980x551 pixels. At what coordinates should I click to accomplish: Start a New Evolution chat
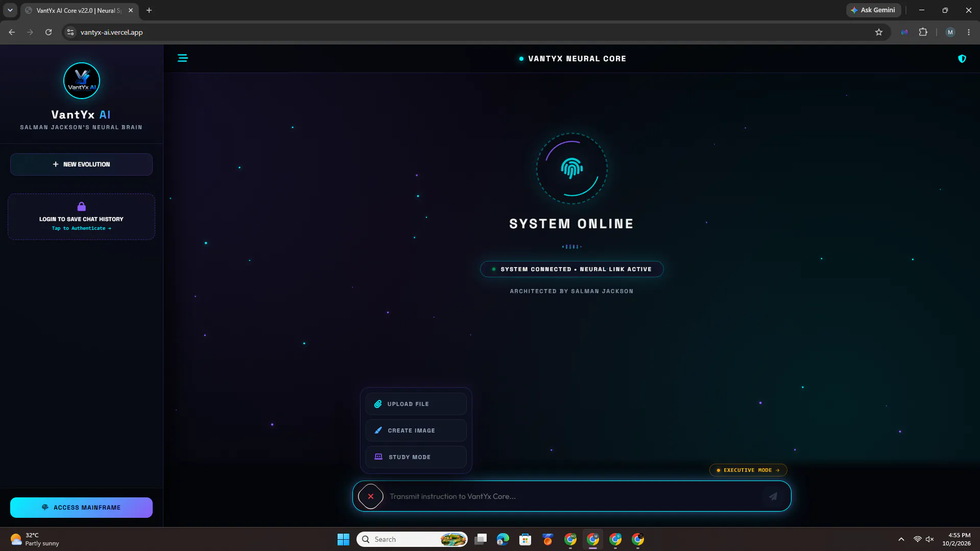tap(81, 164)
